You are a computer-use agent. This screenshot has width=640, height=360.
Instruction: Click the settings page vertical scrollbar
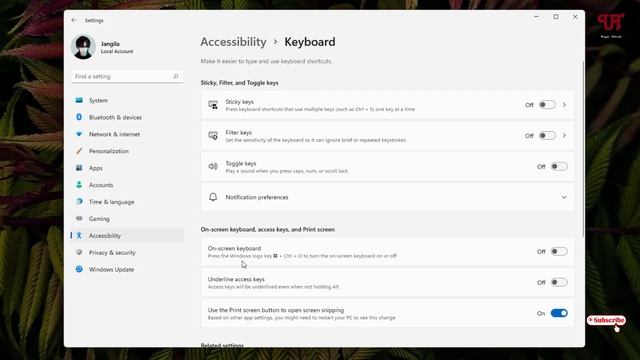pos(583,149)
